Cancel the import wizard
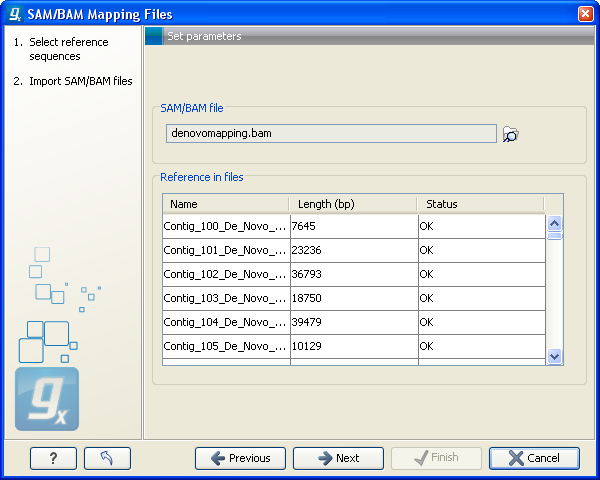The image size is (600, 480). [534, 458]
